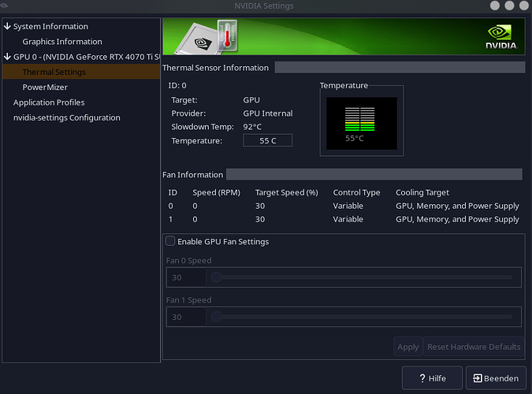Click Reset Hardware Defaults button

coord(473,347)
